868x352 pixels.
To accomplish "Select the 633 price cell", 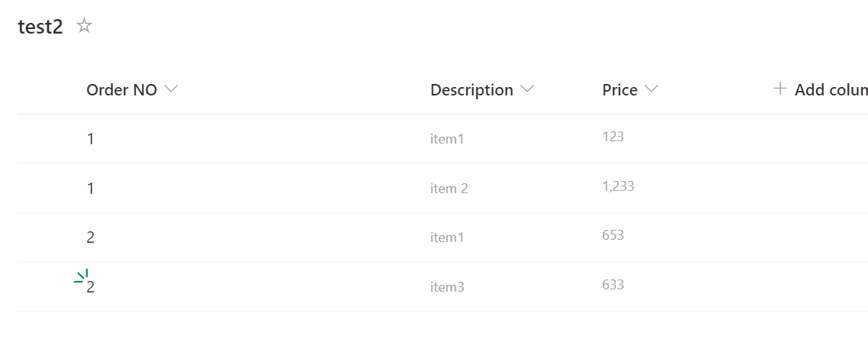I will 613,285.
